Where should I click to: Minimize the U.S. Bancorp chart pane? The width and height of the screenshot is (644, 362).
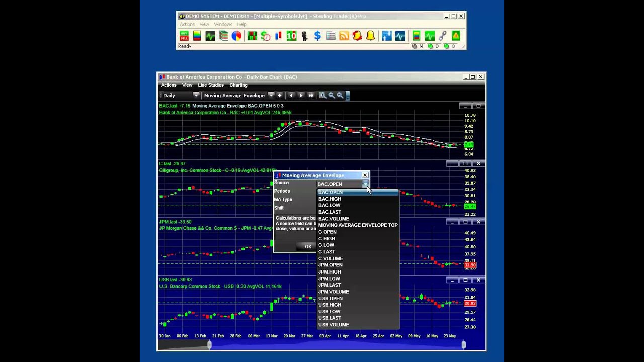pos(452,280)
